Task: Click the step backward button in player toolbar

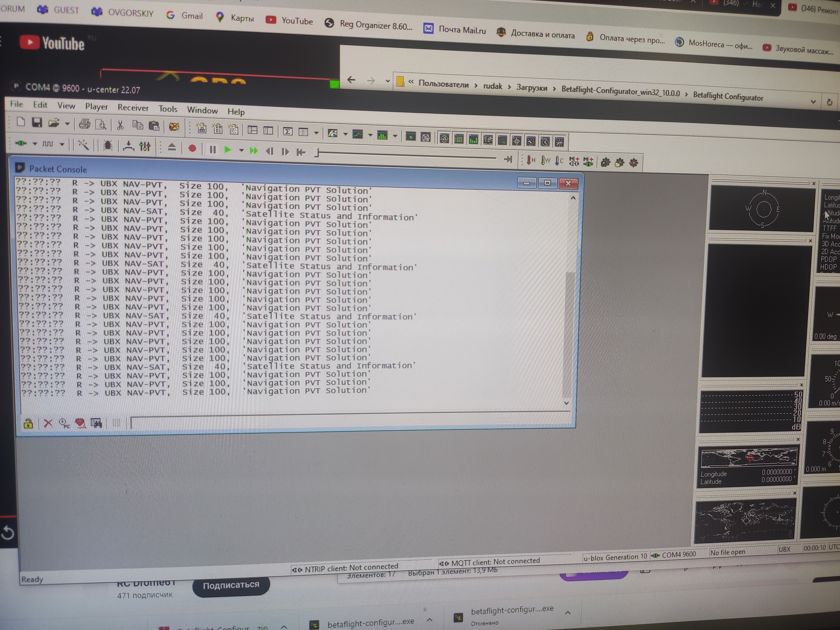Action: click(x=270, y=151)
